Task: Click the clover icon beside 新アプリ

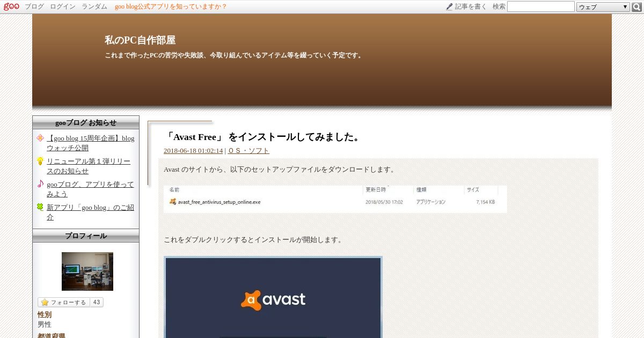Action: (40, 207)
